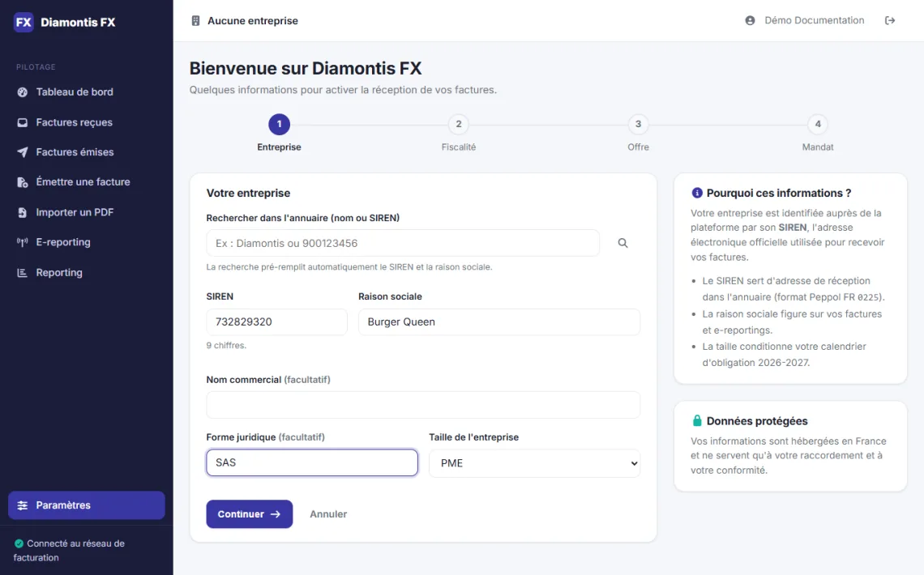Click the logout icon in header
This screenshot has height=575, width=924.
(x=890, y=20)
